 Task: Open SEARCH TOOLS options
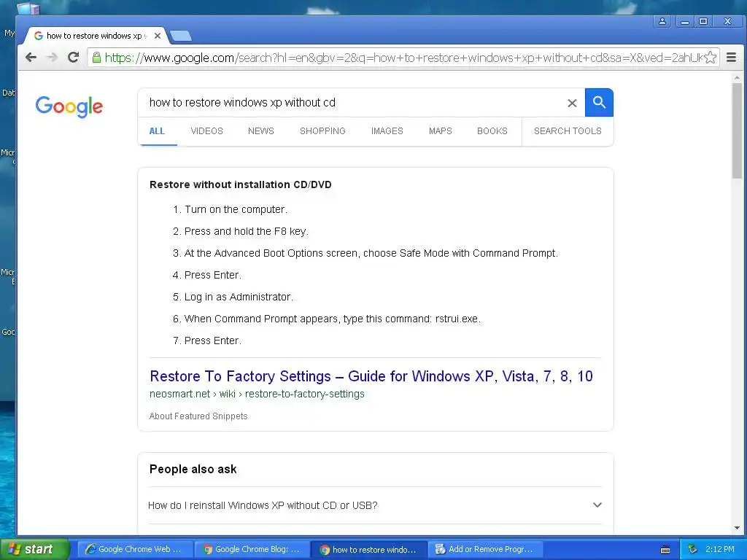tap(568, 131)
